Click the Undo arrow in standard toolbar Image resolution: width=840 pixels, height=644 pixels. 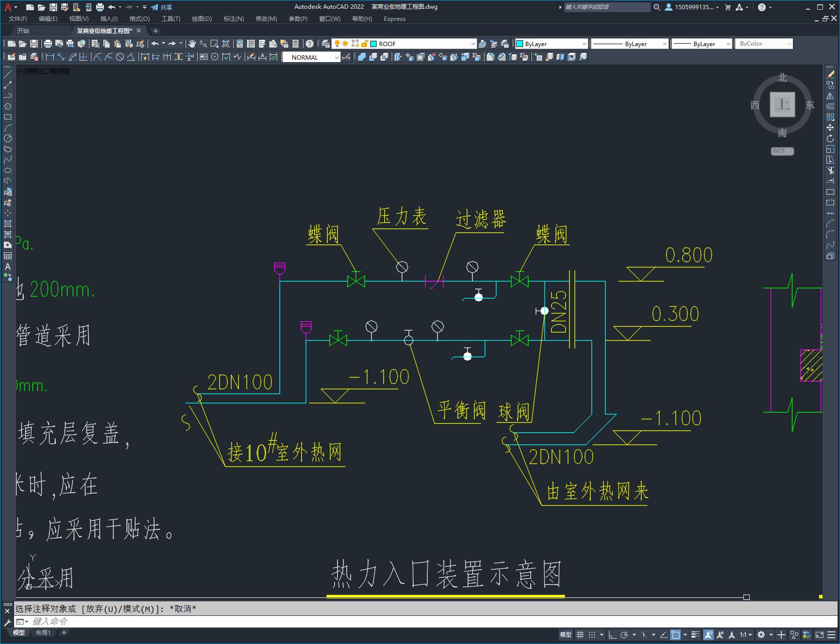click(155, 44)
